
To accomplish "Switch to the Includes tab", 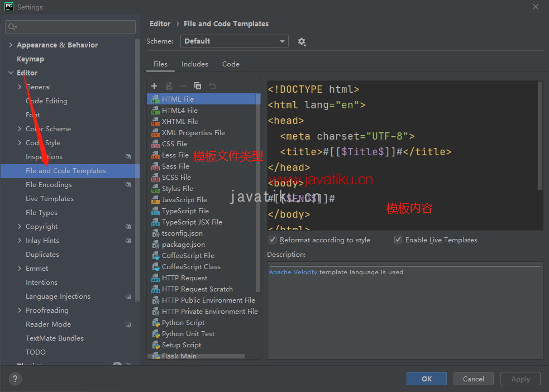I will click(x=195, y=64).
